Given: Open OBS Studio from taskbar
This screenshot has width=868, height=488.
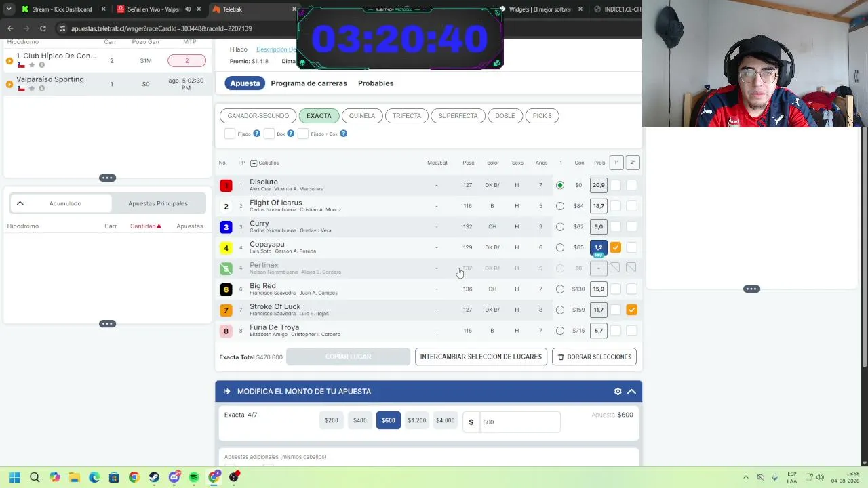Looking at the screenshot, I should pos(234,477).
